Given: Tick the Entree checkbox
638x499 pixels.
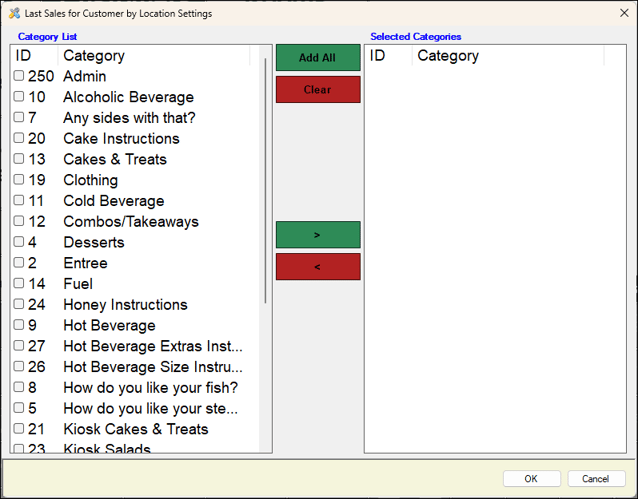Looking at the screenshot, I should 19,263.
